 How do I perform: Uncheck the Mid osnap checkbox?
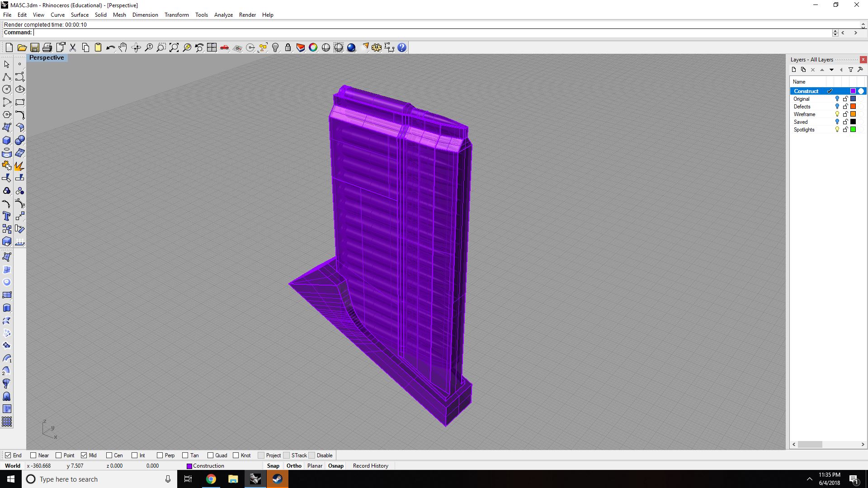tap(84, 455)
